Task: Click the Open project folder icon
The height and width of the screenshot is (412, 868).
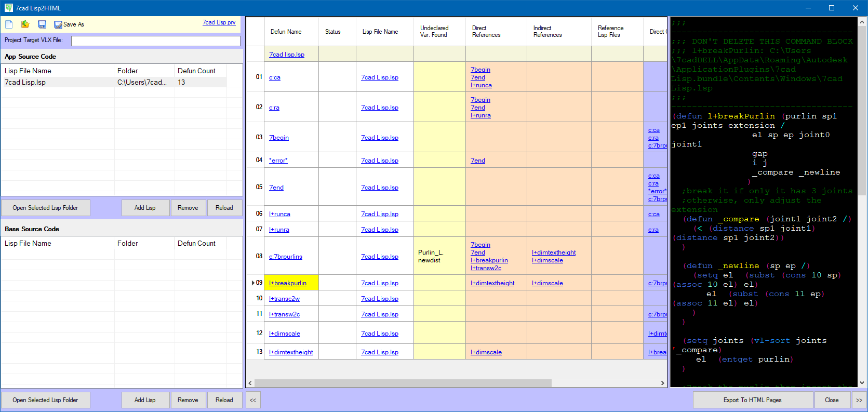Action: click(x=25, y=24)
